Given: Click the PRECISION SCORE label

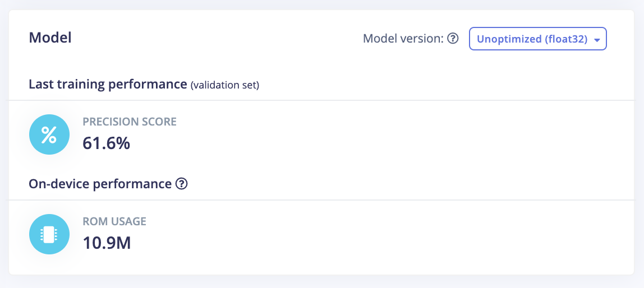Looking at the screenshot, I should coord(130,122).
